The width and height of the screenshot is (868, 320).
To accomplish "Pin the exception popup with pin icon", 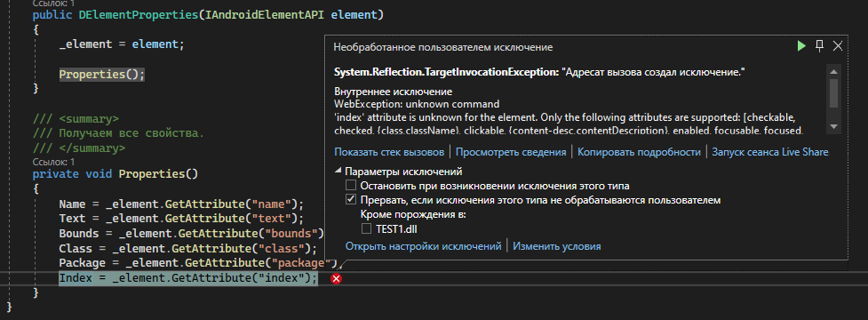I will point(820,46).
